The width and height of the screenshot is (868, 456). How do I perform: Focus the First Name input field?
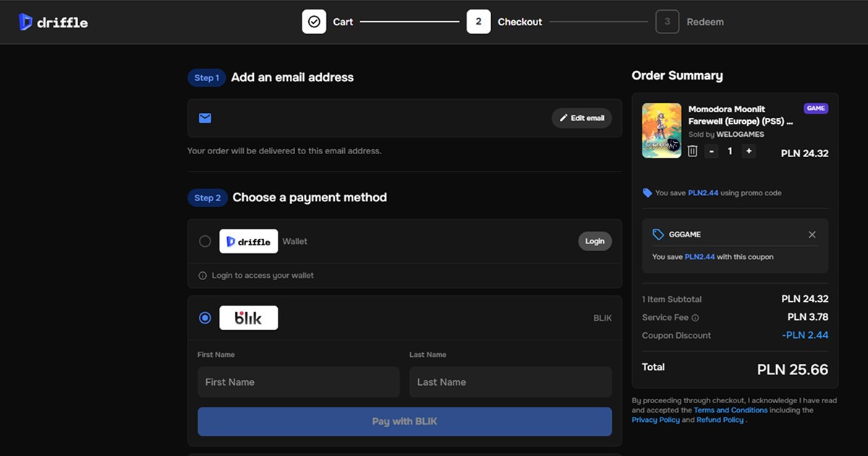coord(298,382)
